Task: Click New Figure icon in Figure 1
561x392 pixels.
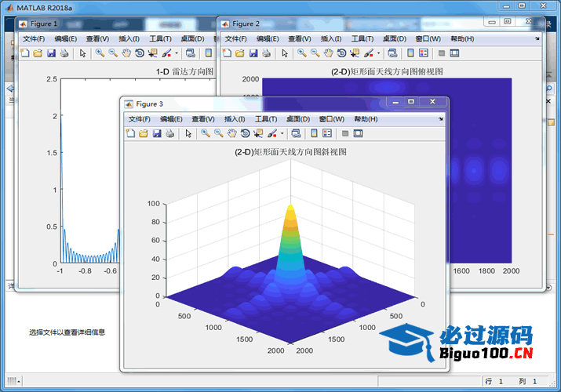Action: 25,53
